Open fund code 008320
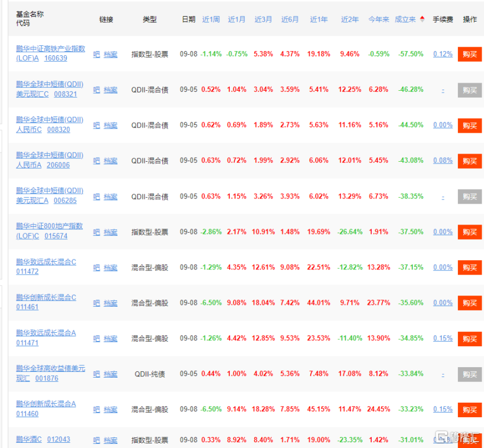484x448 pixels. (x=59, y=129)
